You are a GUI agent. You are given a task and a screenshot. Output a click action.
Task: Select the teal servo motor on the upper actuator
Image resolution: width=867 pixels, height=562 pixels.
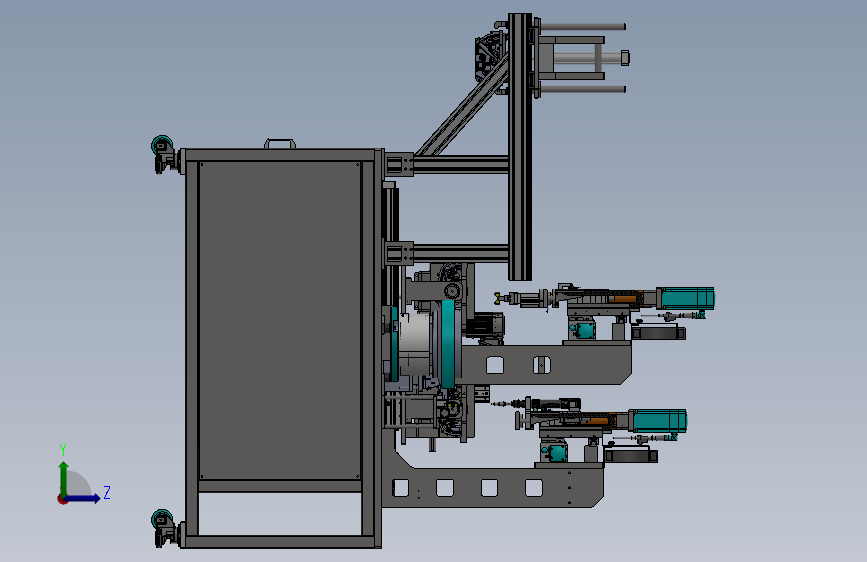click(x=686, y=299)
